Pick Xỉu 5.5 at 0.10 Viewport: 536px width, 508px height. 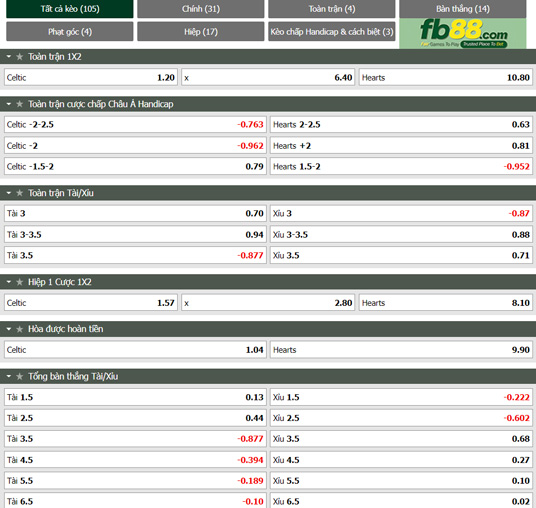tap(401, 481)
